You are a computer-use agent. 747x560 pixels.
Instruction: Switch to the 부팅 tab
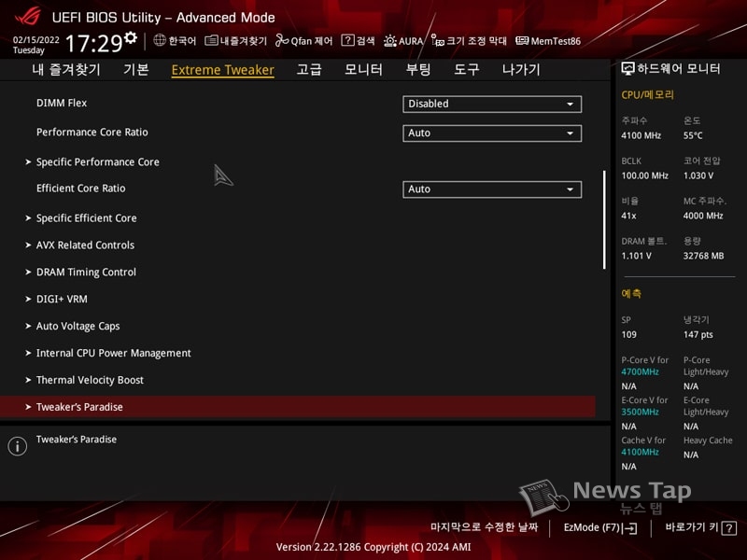coord(417,70)
